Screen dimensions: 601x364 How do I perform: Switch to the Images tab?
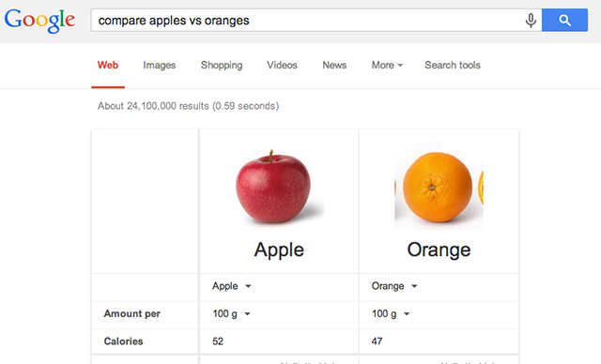(159, 65)
